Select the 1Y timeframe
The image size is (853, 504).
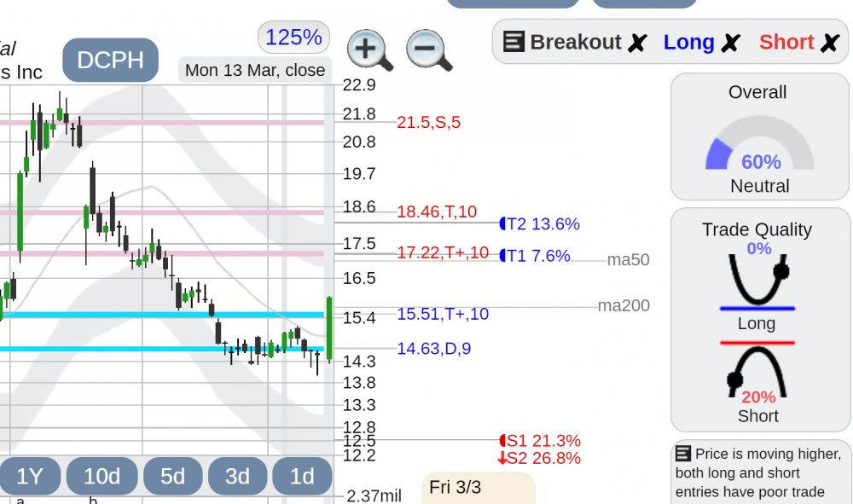click(x=29, y=476)
